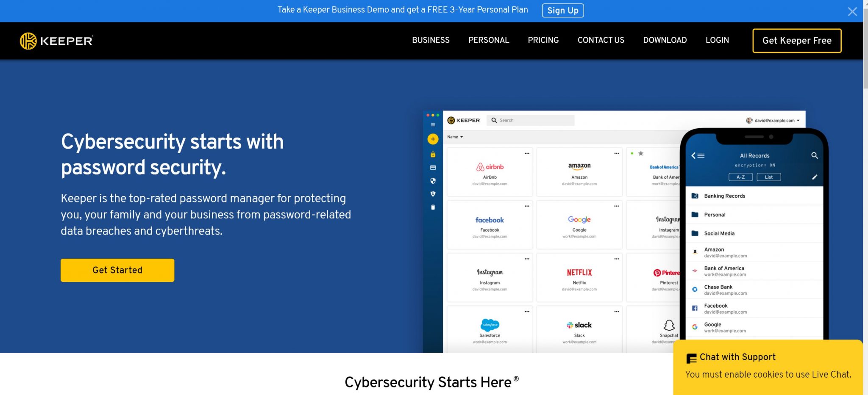This screenshot has width=868, height=395.
Task: Click the magnifier icon in vault search
Action: click(x=494, y=120)
